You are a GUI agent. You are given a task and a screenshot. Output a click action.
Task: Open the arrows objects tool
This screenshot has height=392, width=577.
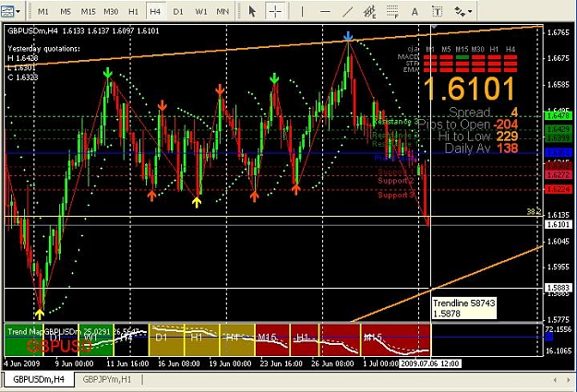460,12
